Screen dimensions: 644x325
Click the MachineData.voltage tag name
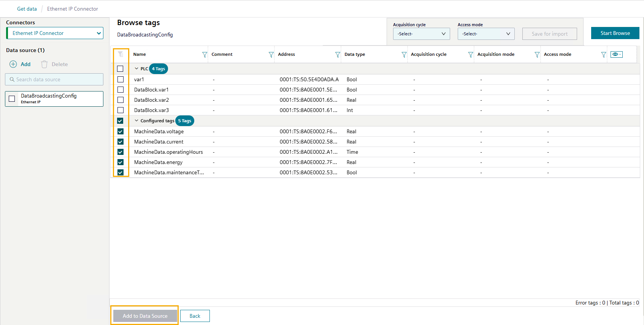point(159,131)
